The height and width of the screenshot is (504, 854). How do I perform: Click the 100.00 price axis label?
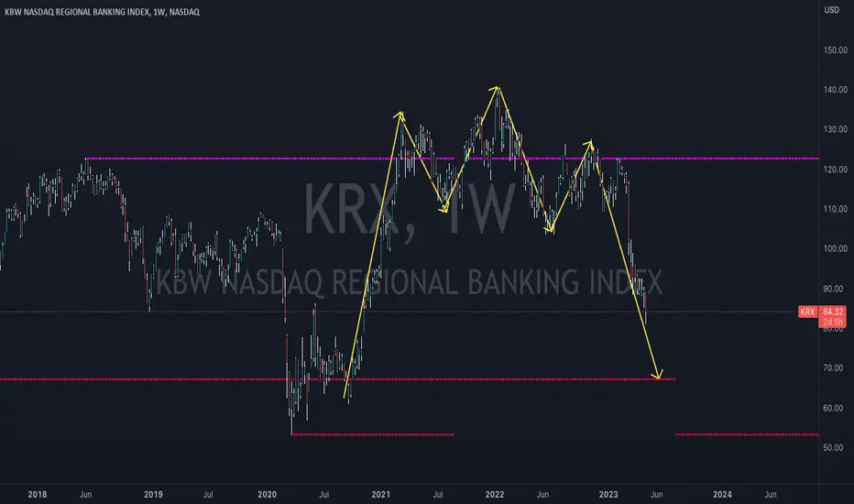click(835, 249)
